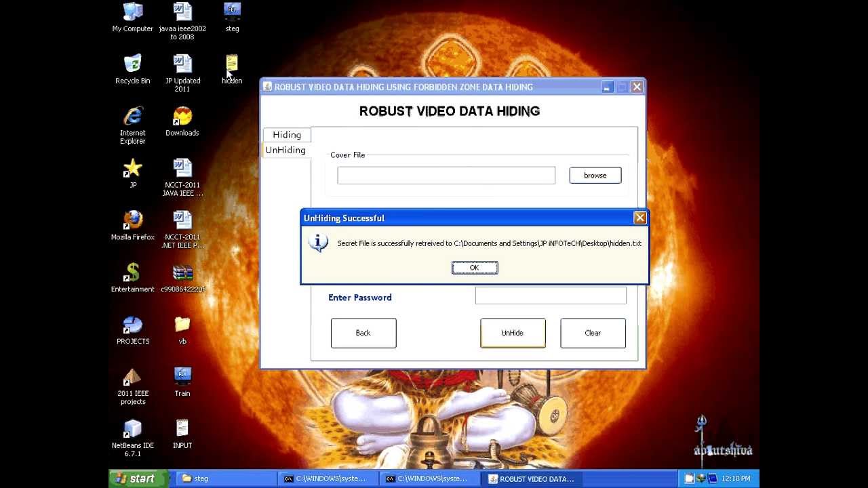The height and width of the screenshot is (488, 868).
Task: Switch to the Hiding tab
Action: [x=287, y=135]
